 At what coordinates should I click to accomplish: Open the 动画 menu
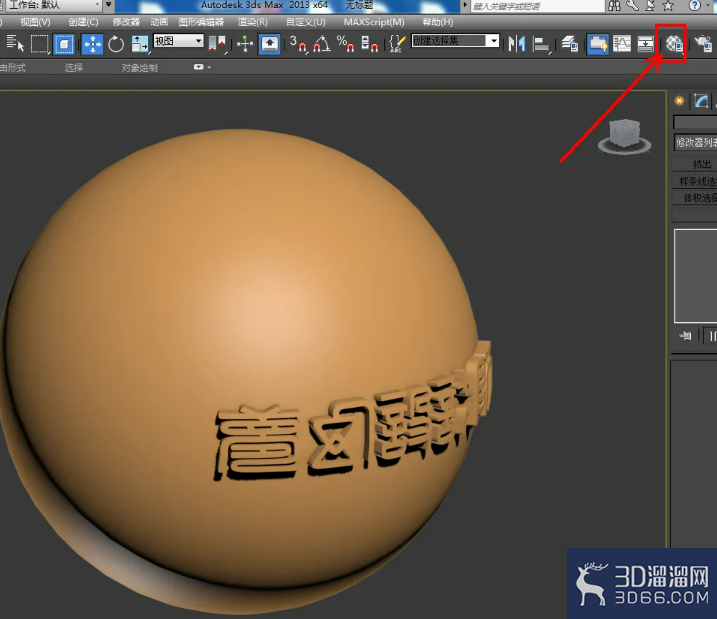tap(159, 22)
